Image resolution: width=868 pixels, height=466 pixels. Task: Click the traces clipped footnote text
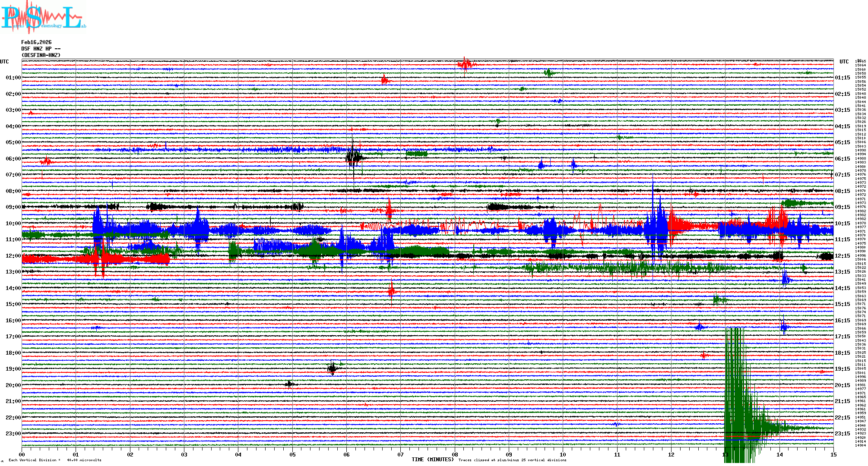[512, 460]
